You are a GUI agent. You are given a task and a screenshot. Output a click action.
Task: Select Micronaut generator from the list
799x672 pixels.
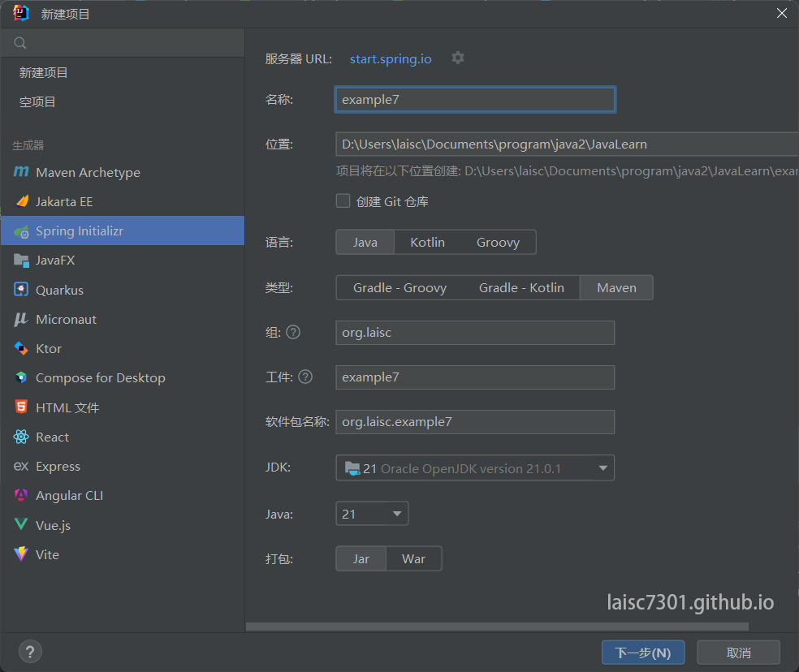[x=66, y=319]
